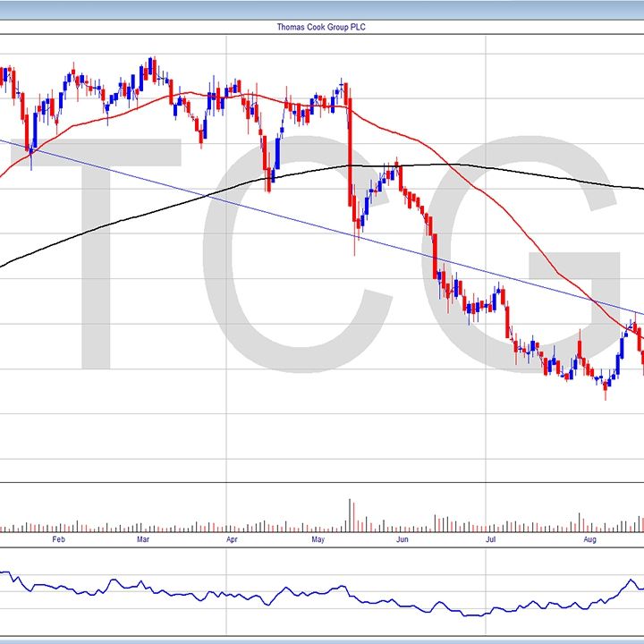Click the Apr month axis label

tap(232, 540)
